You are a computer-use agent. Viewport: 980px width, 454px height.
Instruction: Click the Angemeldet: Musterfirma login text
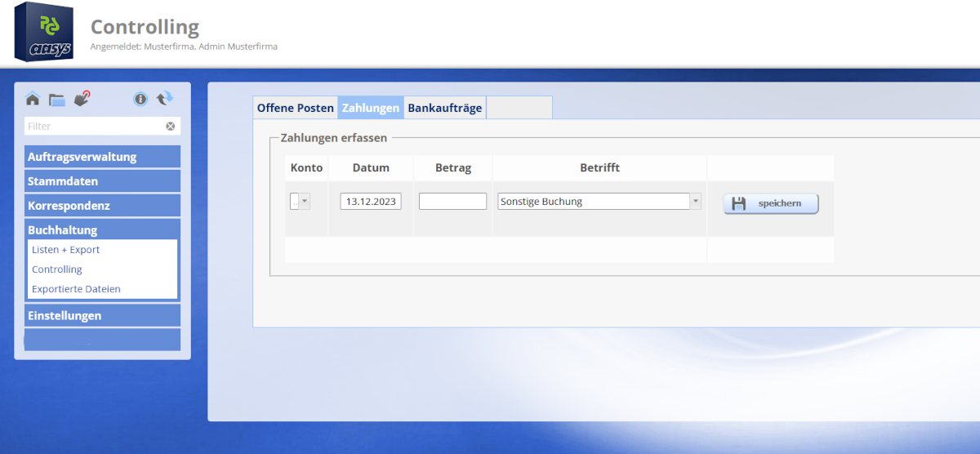pos(184,47)
